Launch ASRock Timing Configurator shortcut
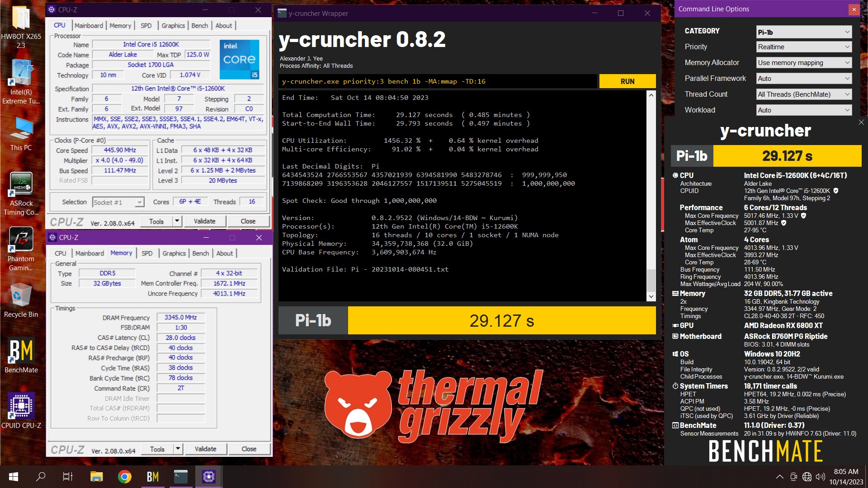The image size is (868, 488). [21, 193]
